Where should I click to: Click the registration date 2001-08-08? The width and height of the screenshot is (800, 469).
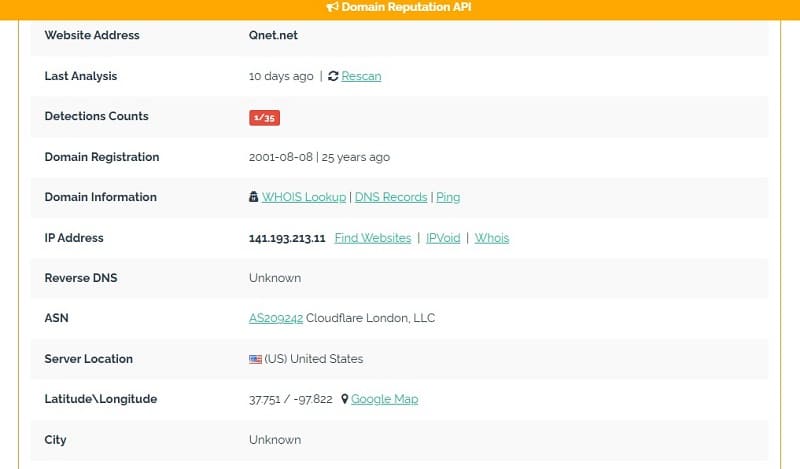[281, 157]
